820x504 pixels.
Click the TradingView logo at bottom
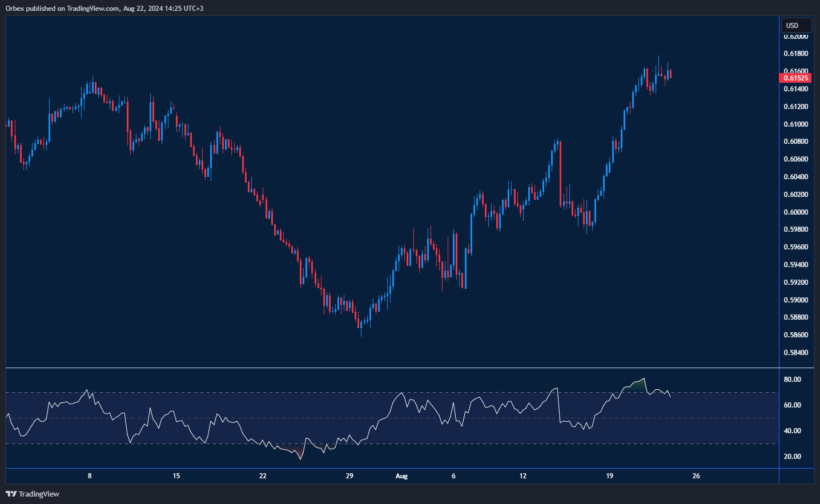[33, 494]
